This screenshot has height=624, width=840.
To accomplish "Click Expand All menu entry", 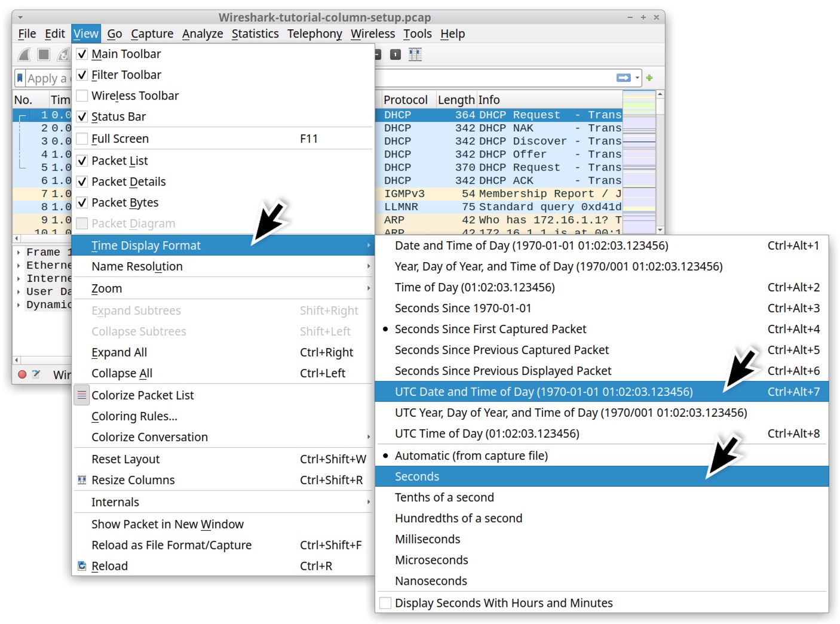I will coord(223,352).
